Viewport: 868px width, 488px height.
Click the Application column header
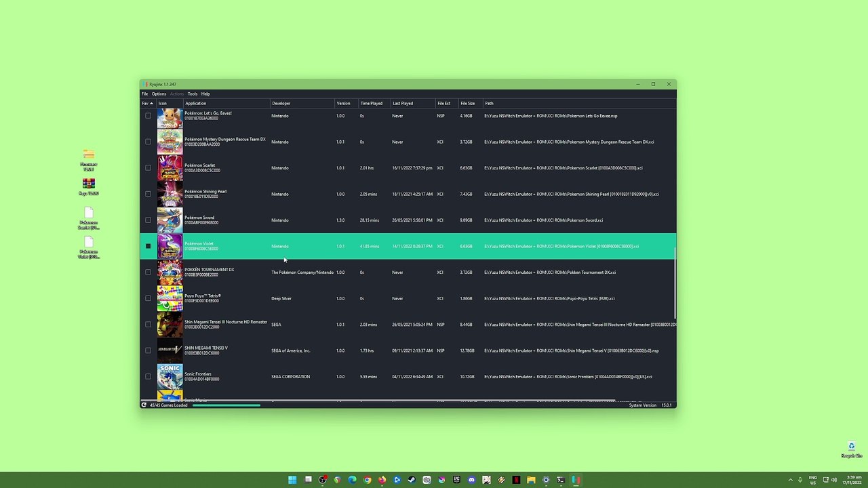pos(196,104)
